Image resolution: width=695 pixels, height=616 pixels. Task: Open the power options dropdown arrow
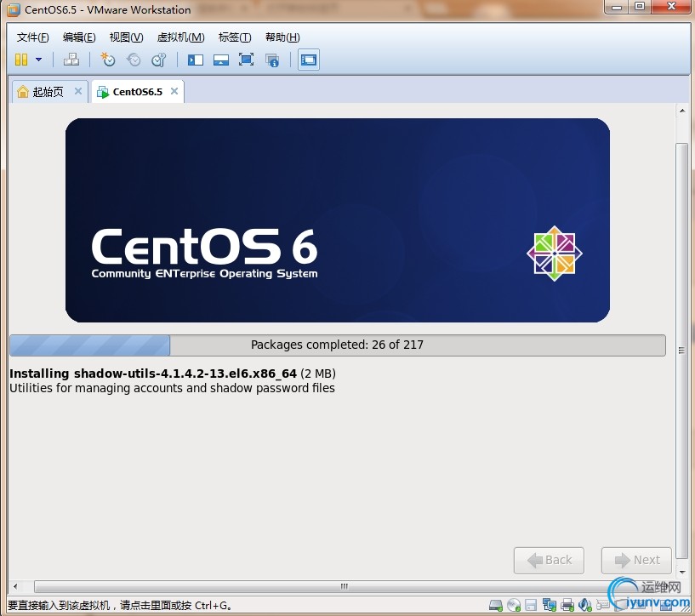click(x=38, y=60)
